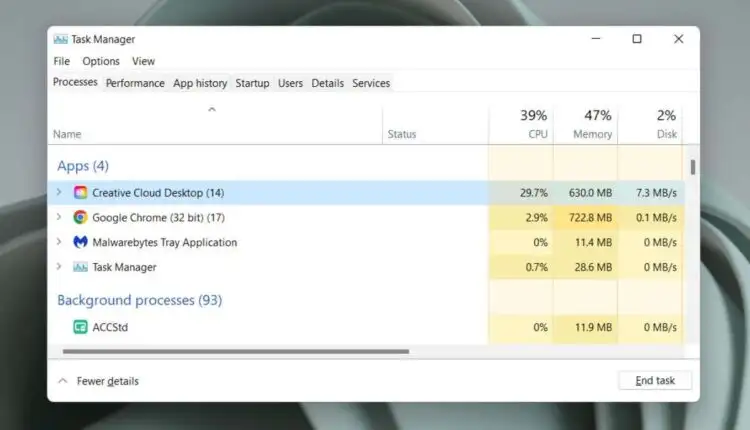The width and height of the screenshot is (750, 430).
Task: Expand the Creative Cloud Desktop process group
Action: [x=59, y=192]
